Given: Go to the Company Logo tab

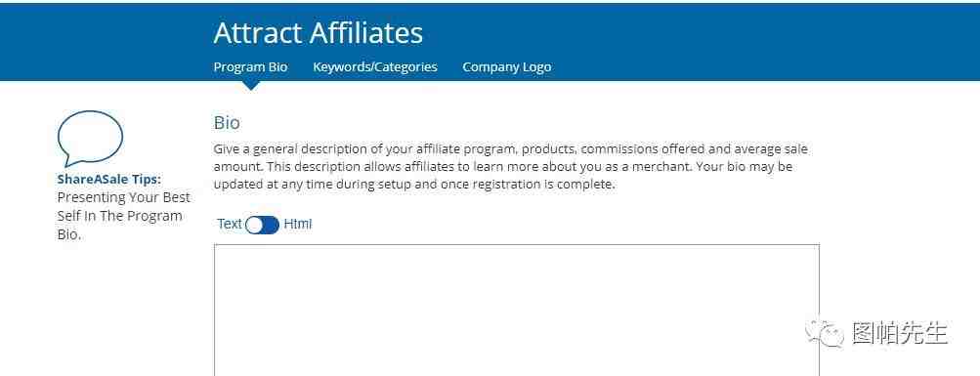Looking at the screenshot, I should (x=507, y=66).
